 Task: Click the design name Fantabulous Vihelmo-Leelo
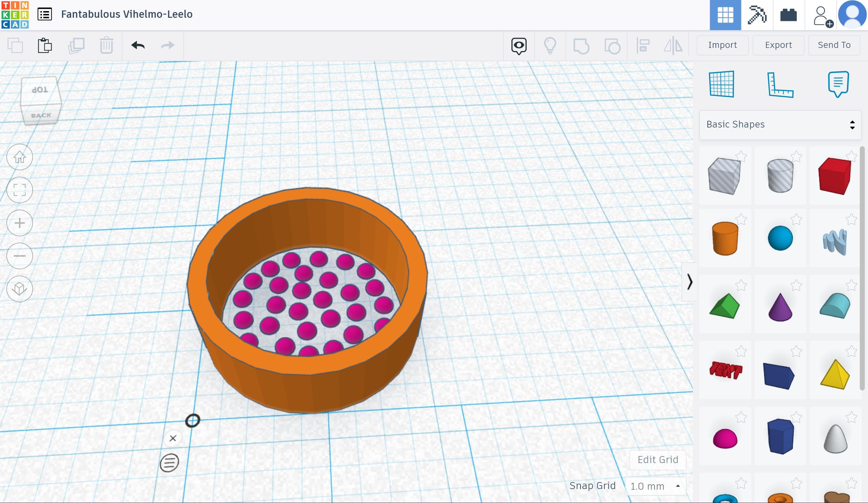(x=127, y=14)
